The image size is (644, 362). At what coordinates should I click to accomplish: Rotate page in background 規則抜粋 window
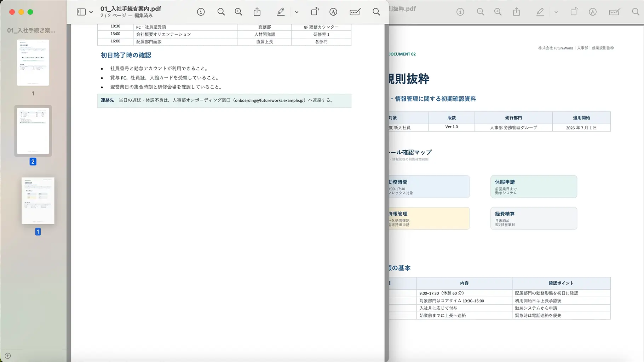574,12
